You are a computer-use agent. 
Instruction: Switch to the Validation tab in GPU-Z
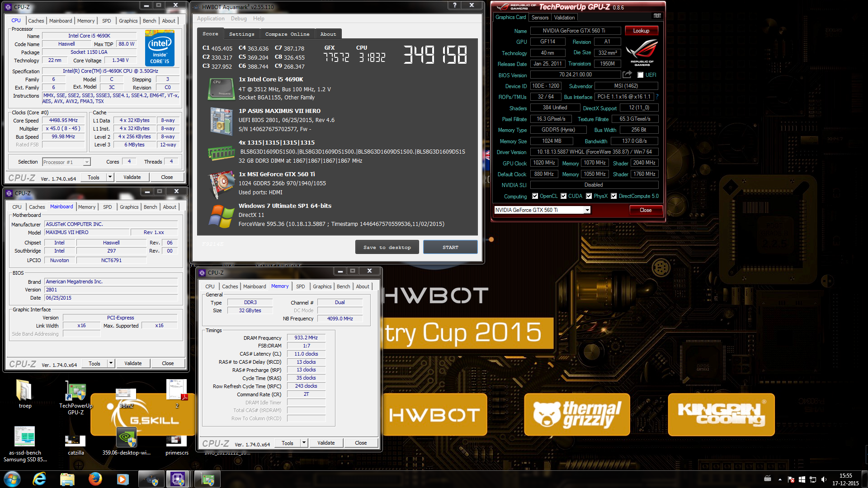pyautogui.click(x=564, y=18)
